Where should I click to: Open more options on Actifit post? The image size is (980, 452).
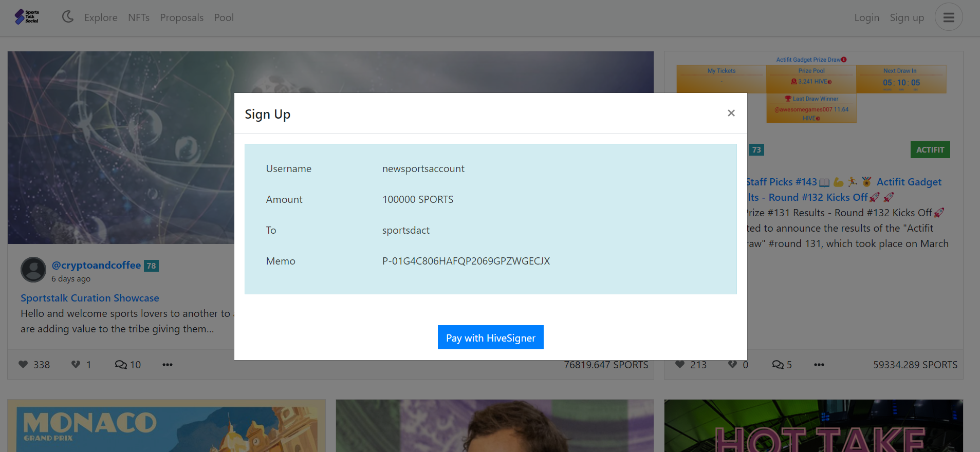pos(819,365)
